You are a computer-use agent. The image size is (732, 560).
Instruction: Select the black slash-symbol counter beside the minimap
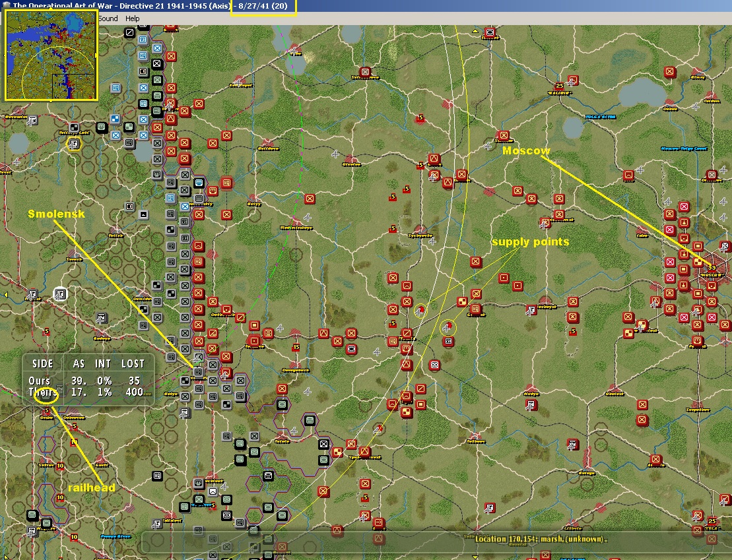(129, 33)
